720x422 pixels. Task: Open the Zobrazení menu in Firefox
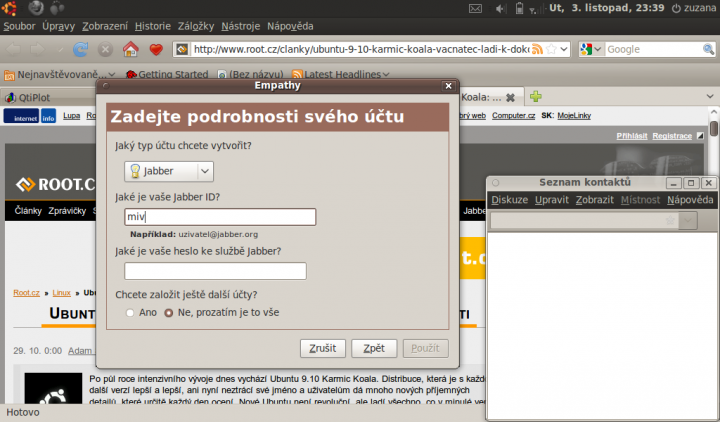point(105,26)
